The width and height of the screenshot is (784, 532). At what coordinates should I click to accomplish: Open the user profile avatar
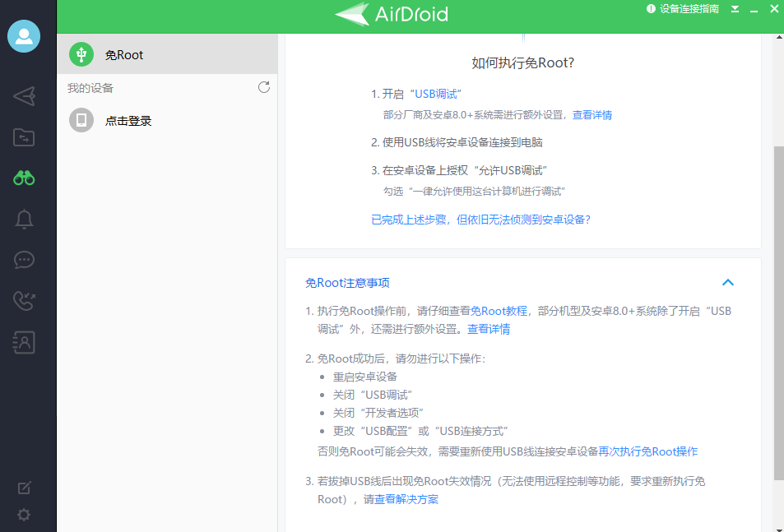(24, 36)
